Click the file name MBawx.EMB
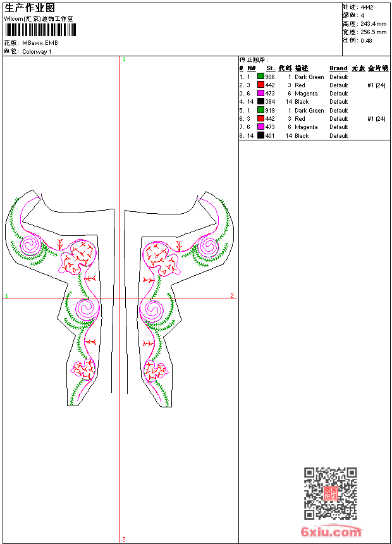The height and width of the screenshot is (544, 392). [40, 42]
